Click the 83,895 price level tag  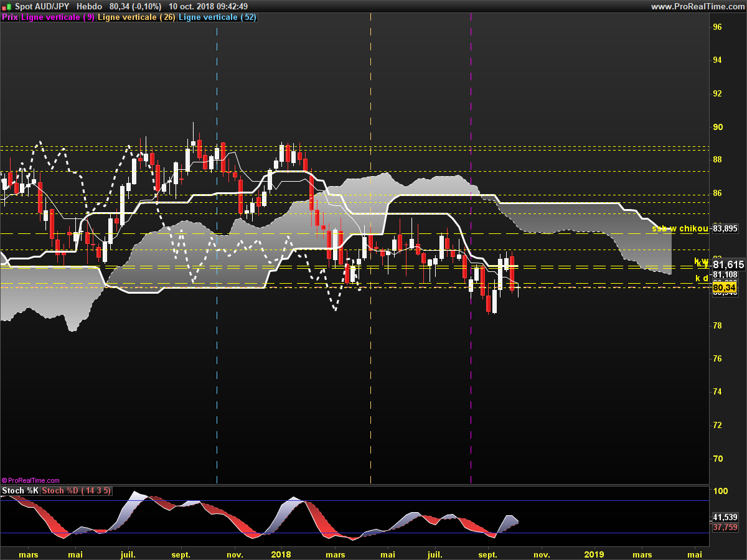pyautogui.click(x=725, y=229)
